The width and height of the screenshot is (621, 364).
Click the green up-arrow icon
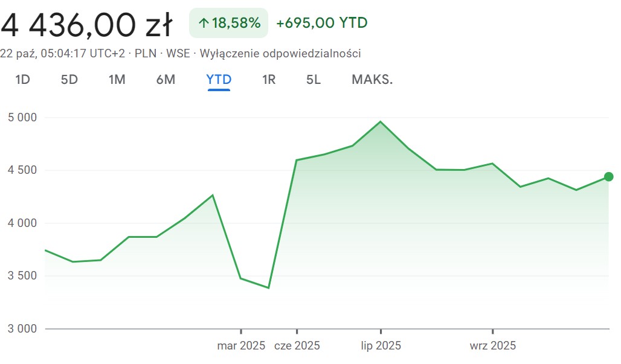tap(204, 24)
